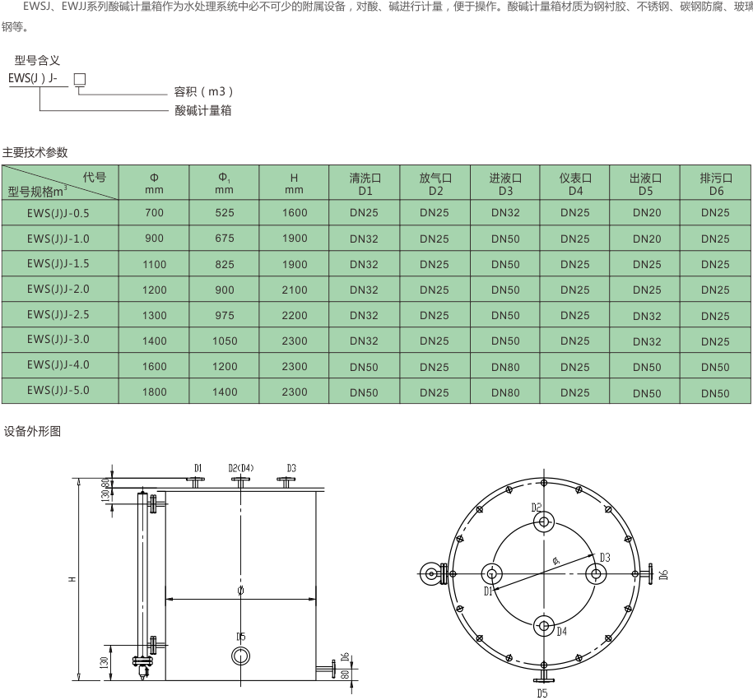Click the empty square box after EWS(J)J-
753x700 pixels.
(x=80, y=79)
